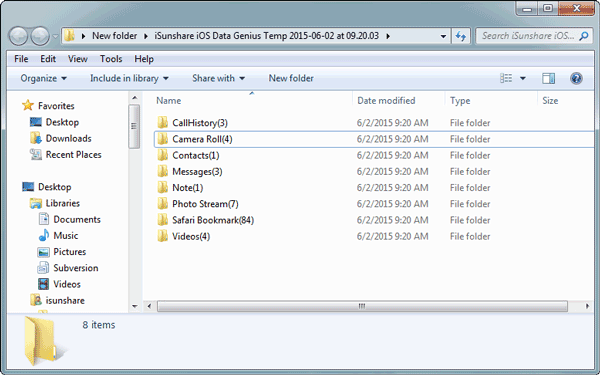
Task: Select Camera Roll(4) folder icon
Action: pyautogui.click(x=163, y=139)
